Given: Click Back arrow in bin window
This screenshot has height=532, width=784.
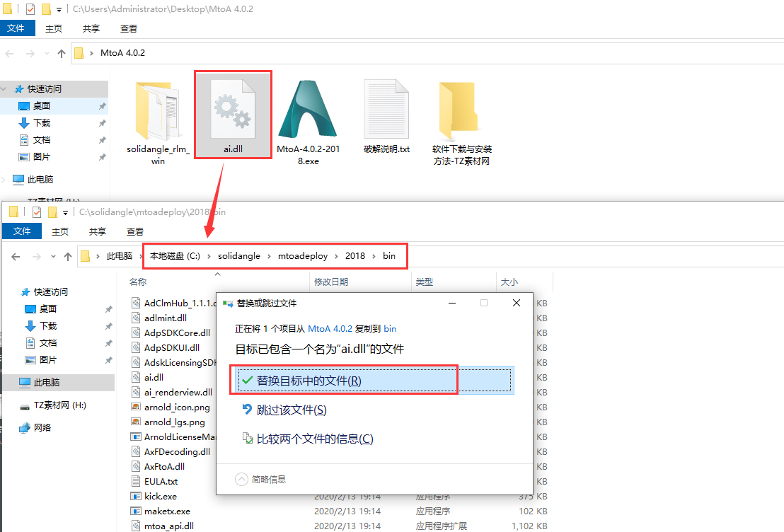Looking at the screenshot, I should 16,257.
